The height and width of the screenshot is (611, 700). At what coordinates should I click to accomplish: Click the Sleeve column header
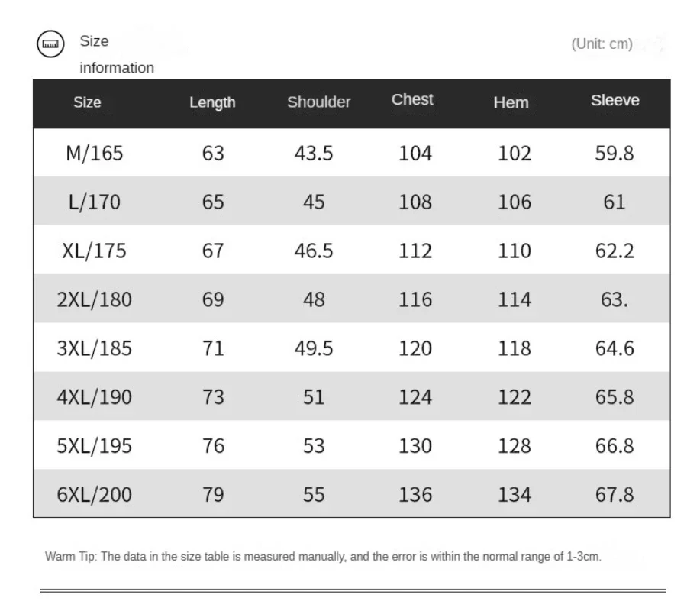(x=615, y=100)
